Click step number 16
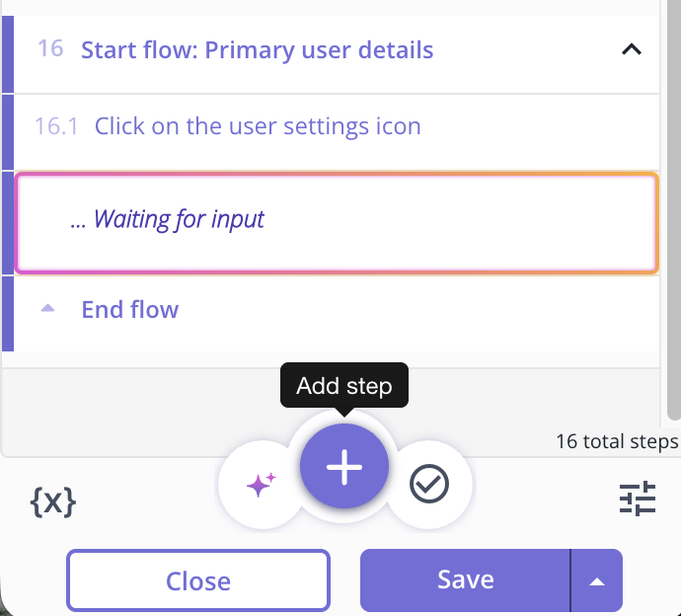 pos(50,48)
